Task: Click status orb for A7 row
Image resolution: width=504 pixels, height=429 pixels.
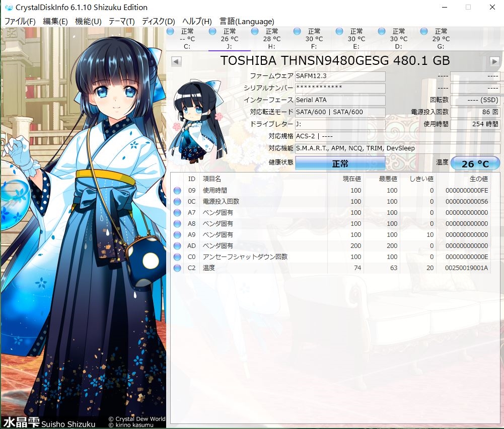Action: 177,213
